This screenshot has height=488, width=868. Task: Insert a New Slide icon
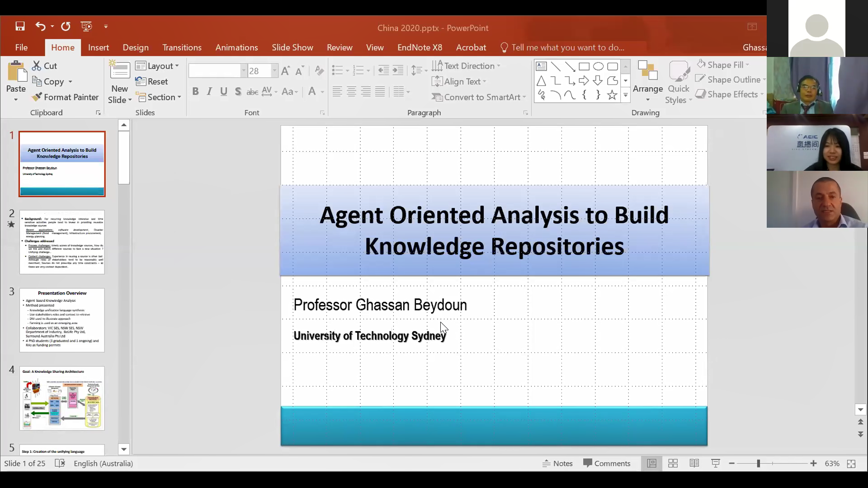click(x=120, y=71)
